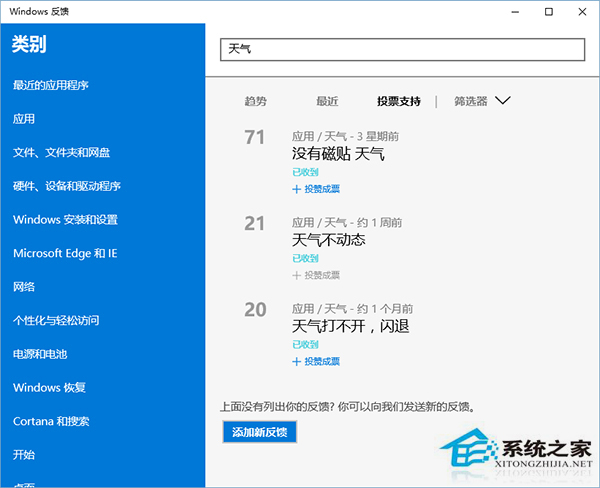The height and width of the screenshot is (488, 600).
Task: Close the Windows 反馈 window
Action: tap(582, 12)
